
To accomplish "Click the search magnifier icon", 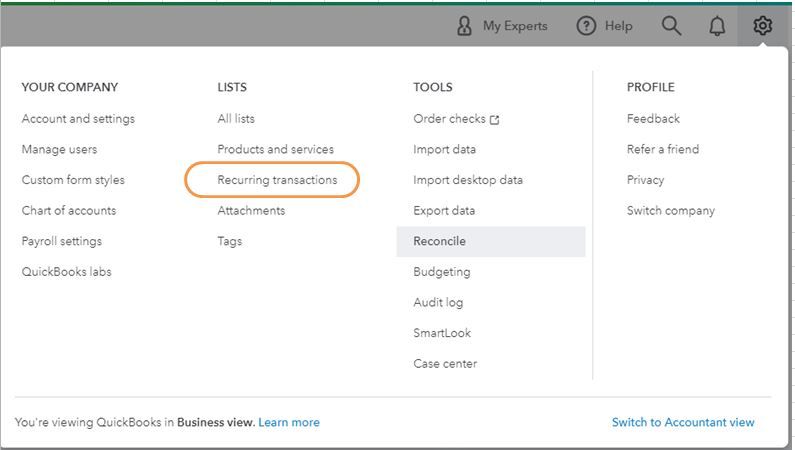I will (x=671, y=25).
